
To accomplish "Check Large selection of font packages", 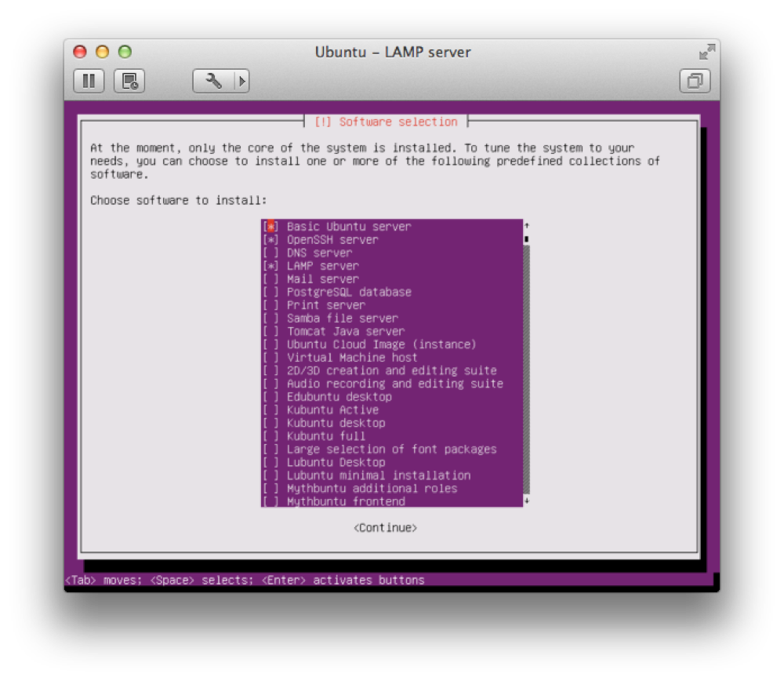I will pyautogui.click(x=271, y=449).
